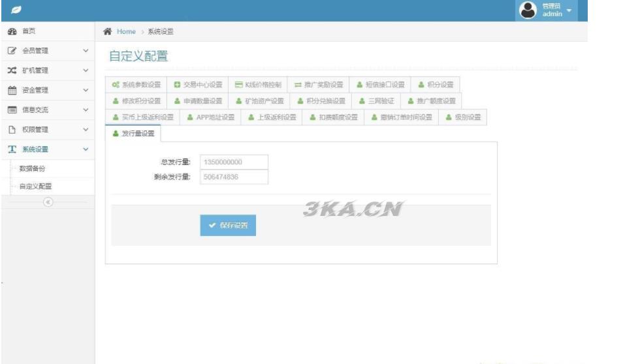This screenshot has width=623, height=364.
Task: Expand the 信息交流 menu chevron
Action: [x=86, y=110]
